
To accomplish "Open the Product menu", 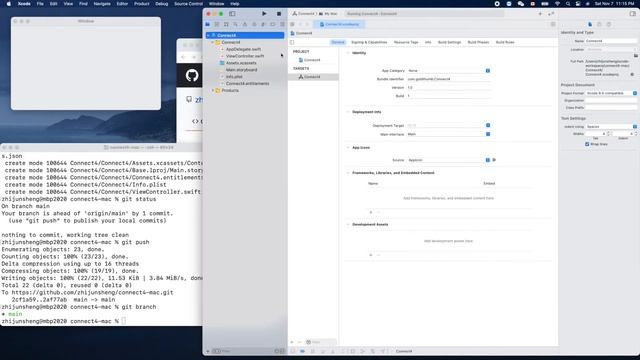I will [x=142, y=4].
